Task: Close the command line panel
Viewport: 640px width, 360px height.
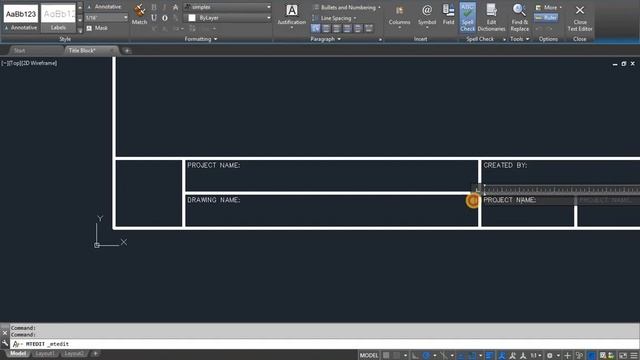Action: click(5, 333)
